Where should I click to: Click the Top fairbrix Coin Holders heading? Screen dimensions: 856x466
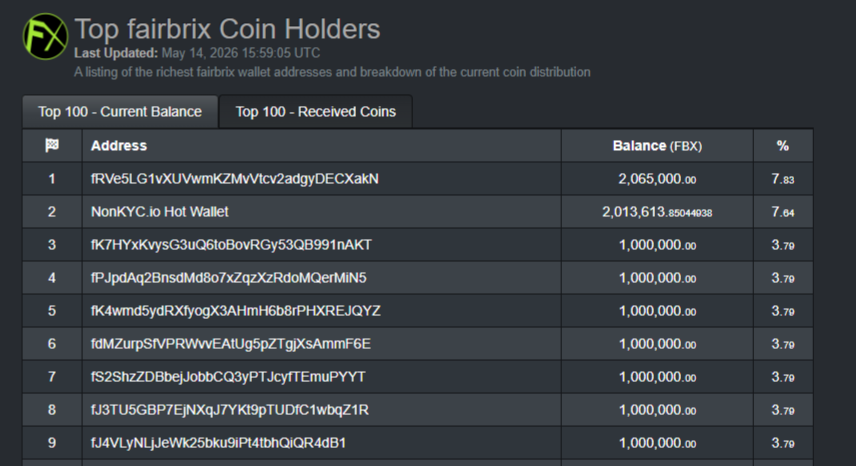pos(227,29)
